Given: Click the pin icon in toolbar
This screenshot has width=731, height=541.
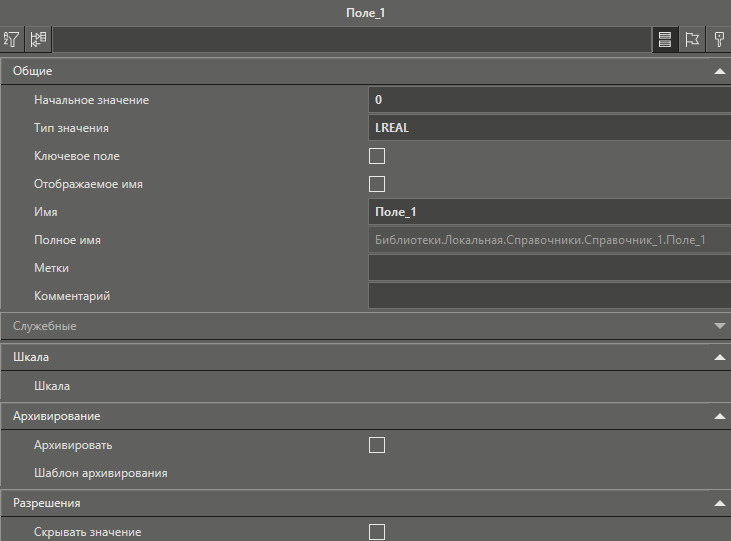Looking at the screenshot, I should pyautogui.click(x=718, y=40).
